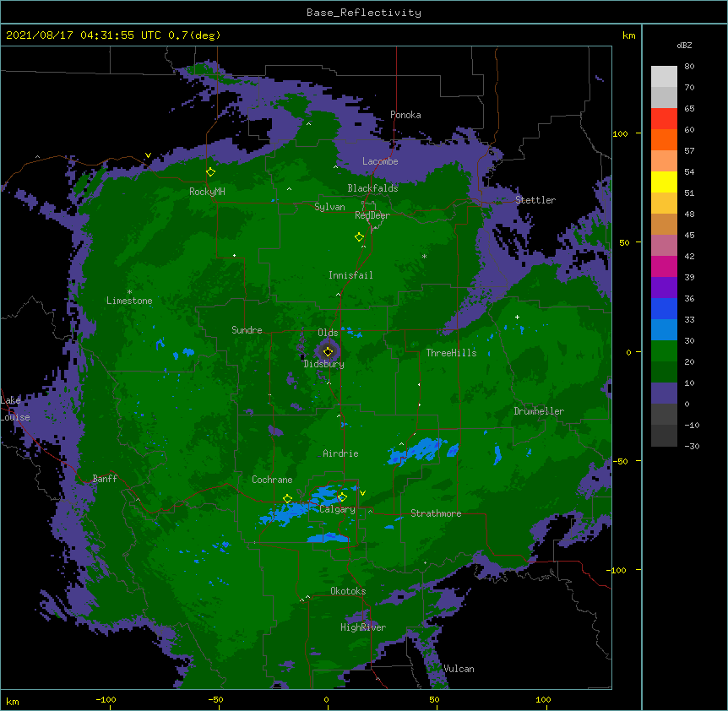This screenshot has width=728, height=711.
Task: Click the yellow V marker northwest of RockyMH
Action: click(x=148, y=155)
